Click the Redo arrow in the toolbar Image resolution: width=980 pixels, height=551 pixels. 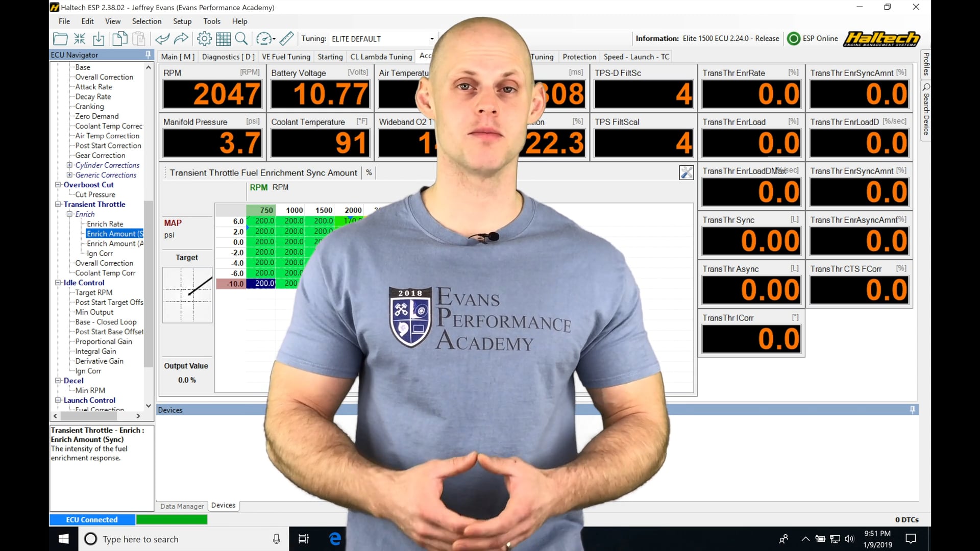coord(181,39)
